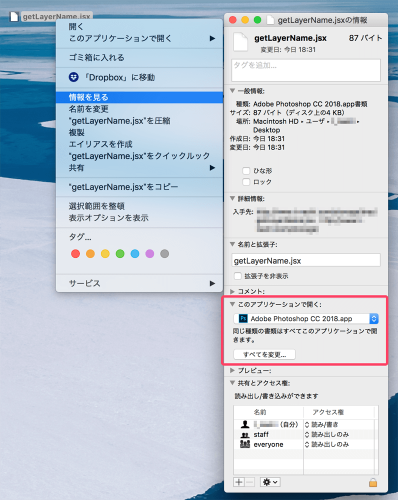Click the すべてを変更... button

click(264, 354)
